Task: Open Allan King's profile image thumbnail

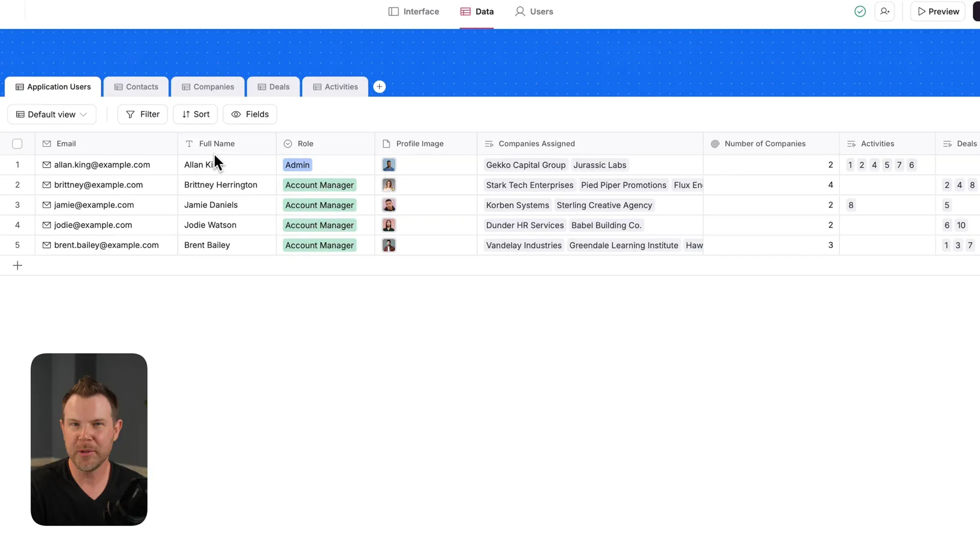Action: (x=389, y=165)
